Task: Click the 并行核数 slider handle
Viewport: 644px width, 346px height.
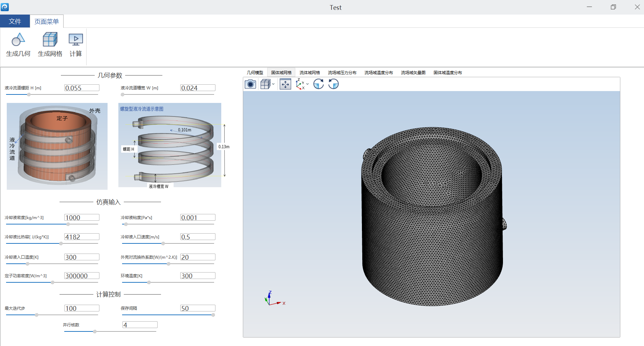Action: point(95,331)
